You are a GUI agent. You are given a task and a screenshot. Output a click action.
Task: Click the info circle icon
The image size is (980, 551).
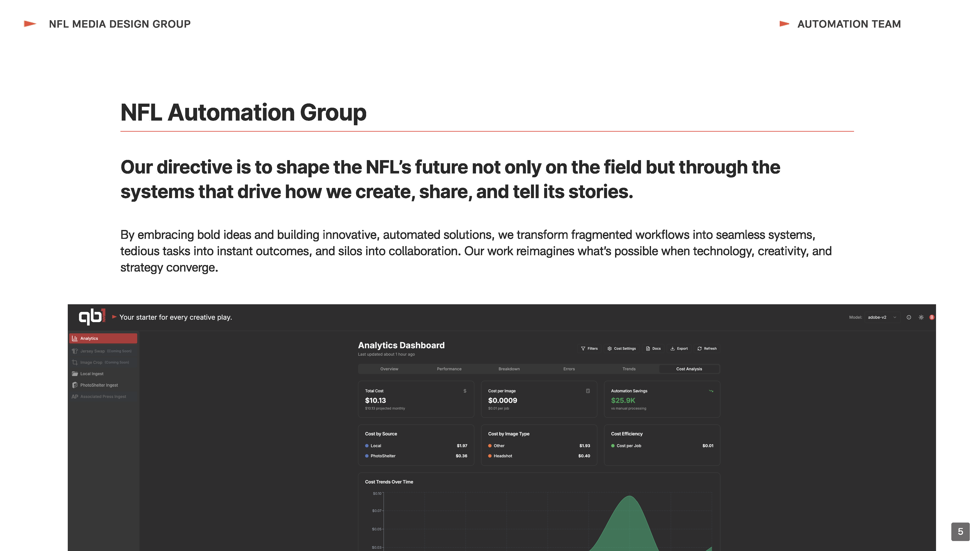click(908, 317)
